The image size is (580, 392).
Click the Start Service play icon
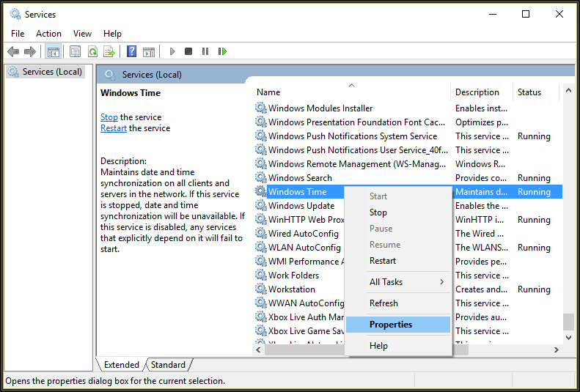pyautogui.click(x=172, y=51)
